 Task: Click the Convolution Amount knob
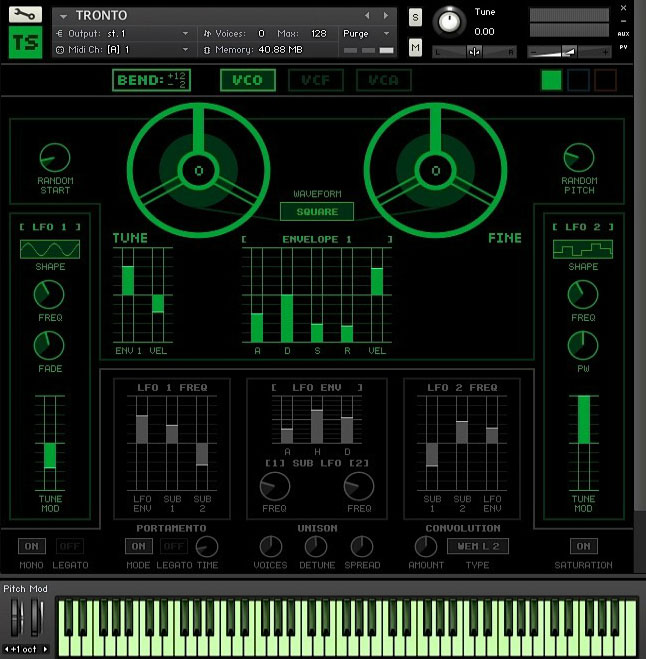click(426, 546)
